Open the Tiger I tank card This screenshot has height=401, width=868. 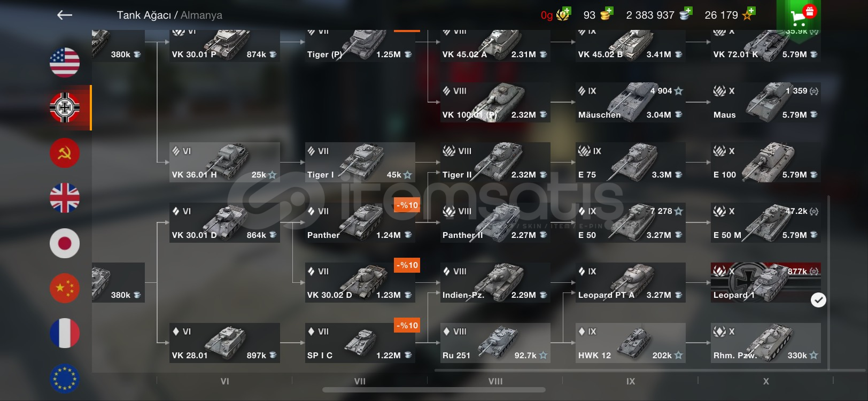(x=360, y=162)
